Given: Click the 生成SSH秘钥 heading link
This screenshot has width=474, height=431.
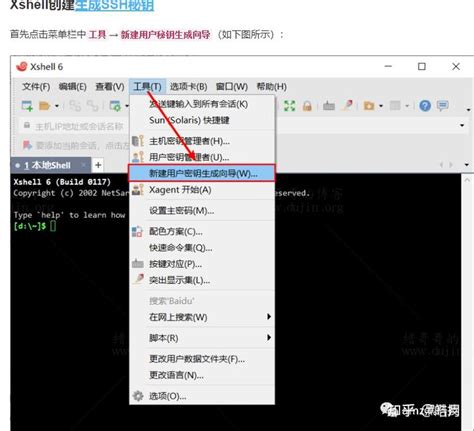Looking at the screenshot, I should click(114, 5).
